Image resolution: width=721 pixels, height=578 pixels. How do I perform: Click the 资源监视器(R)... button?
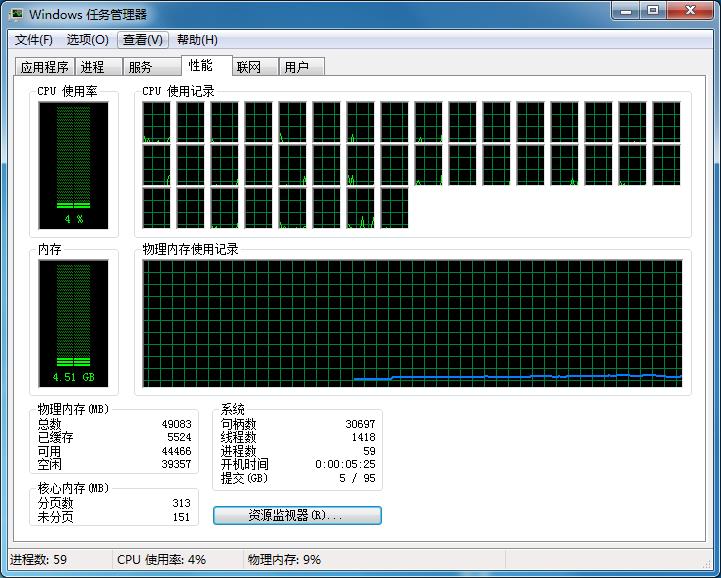297,516
